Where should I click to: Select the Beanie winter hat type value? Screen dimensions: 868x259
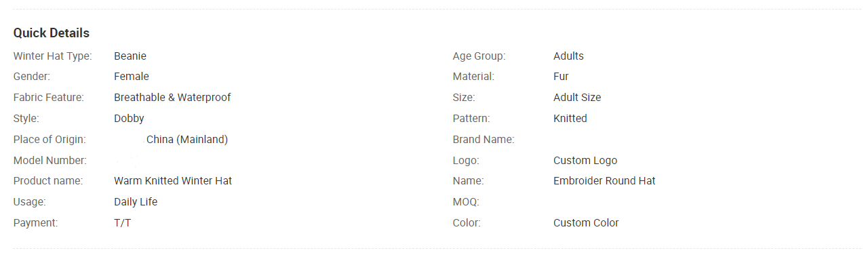(x=130, y=56)
